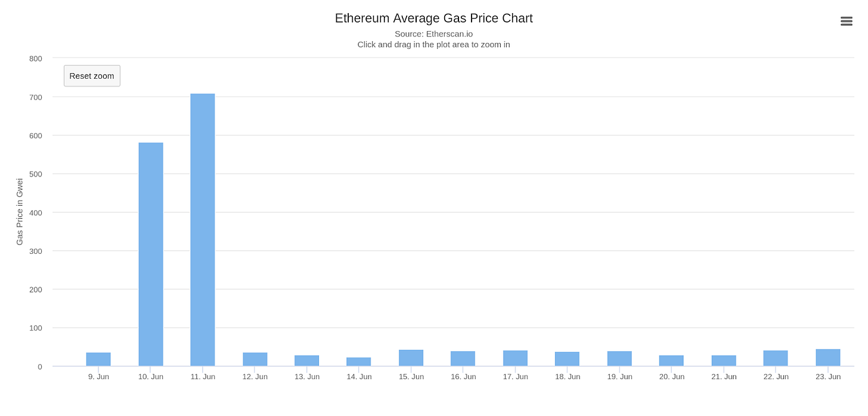Select the 19. Jun bar
868x416 pixels.
[x=619, y=359]
